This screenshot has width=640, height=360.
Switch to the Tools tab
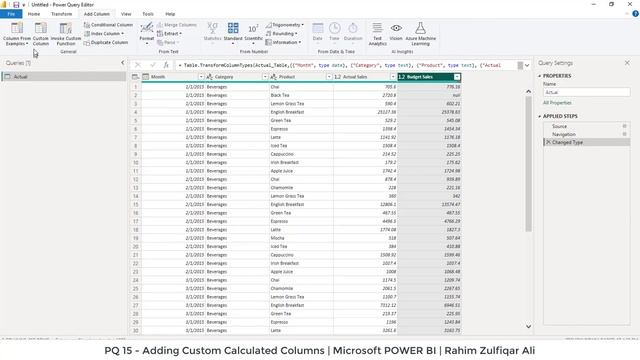[148, 14]
